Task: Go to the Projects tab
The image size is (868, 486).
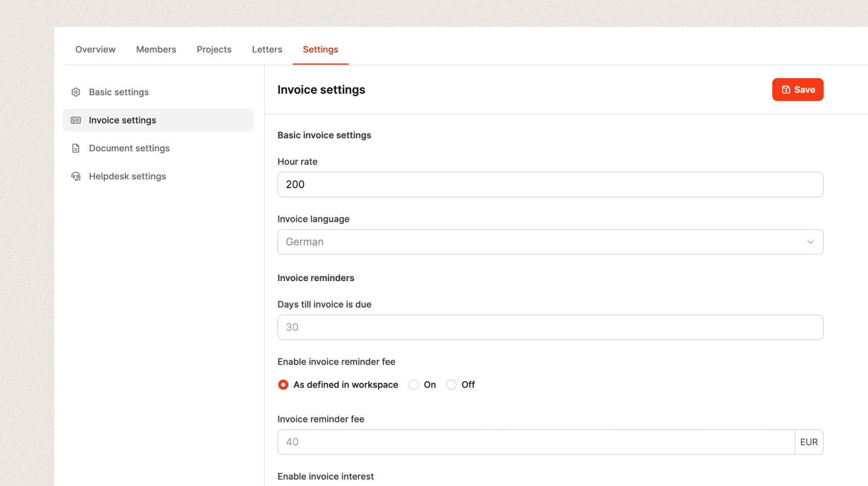Action: point(214,49)
